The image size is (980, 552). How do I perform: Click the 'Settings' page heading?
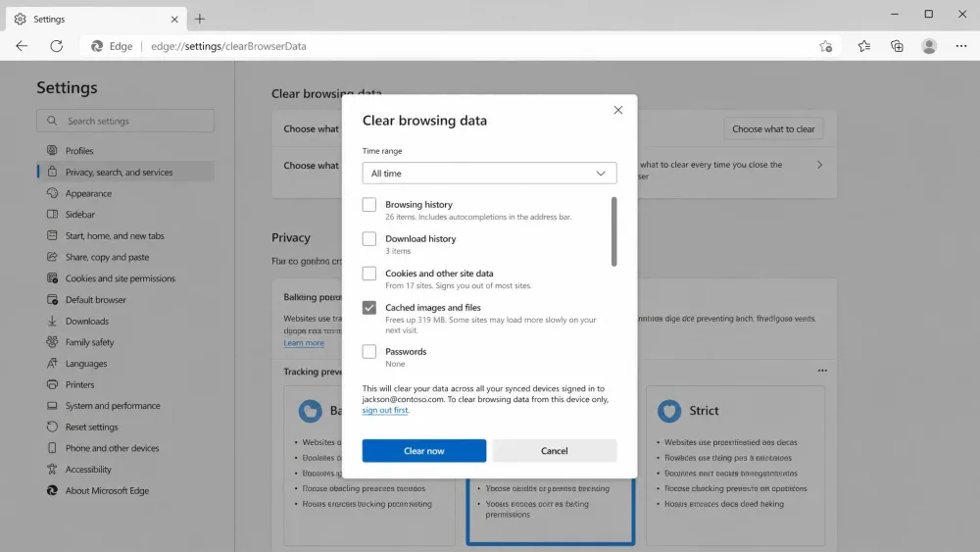tap(67, 87)
